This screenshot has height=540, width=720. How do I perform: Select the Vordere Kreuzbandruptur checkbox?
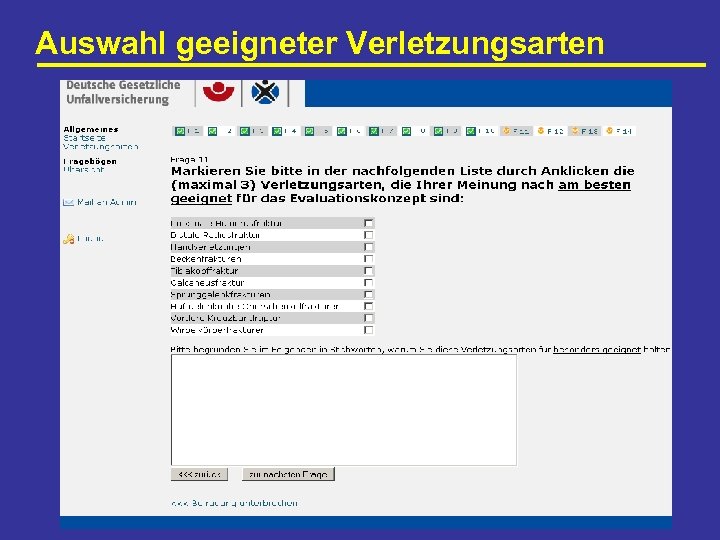tap(368, 318)
